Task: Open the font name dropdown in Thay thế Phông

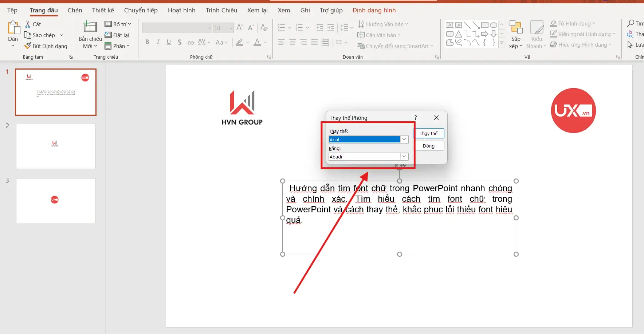Action: click(404, 140)
